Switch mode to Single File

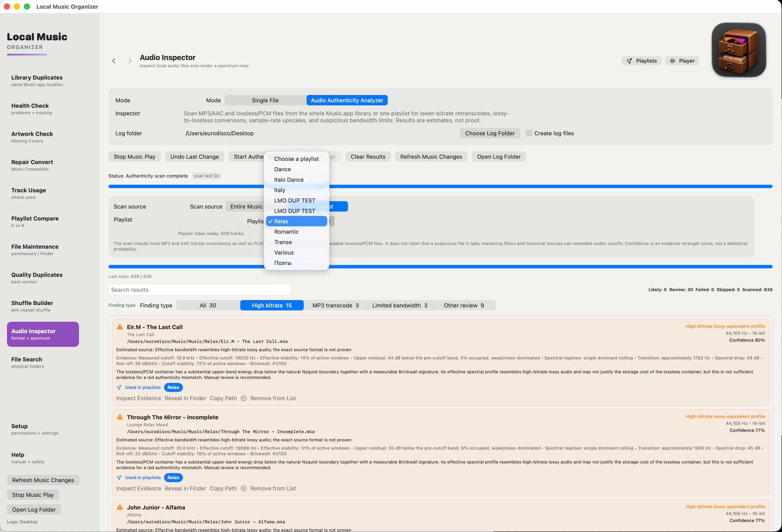pos(265,100)
